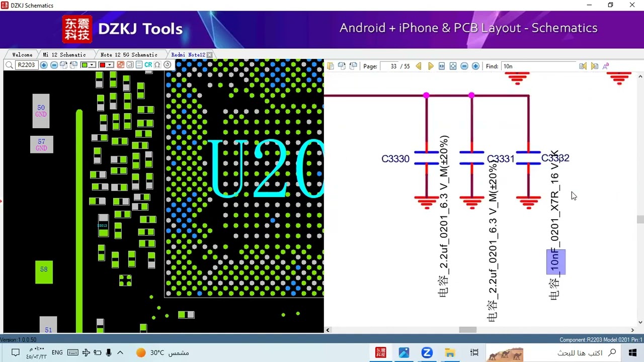Zoom out on the schematic PDF
The image size is (644, 362).
pyautogui.click(x=464, y=66)
